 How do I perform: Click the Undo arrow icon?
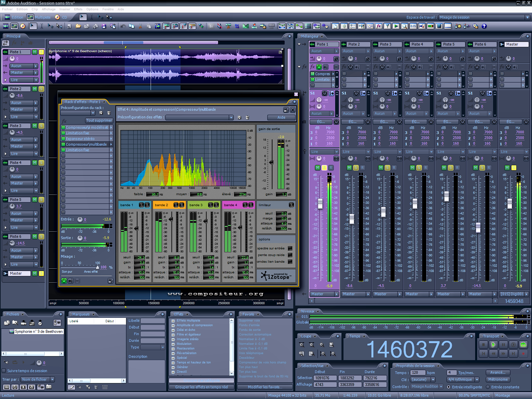pyautogui.click(x=123, y=26)
